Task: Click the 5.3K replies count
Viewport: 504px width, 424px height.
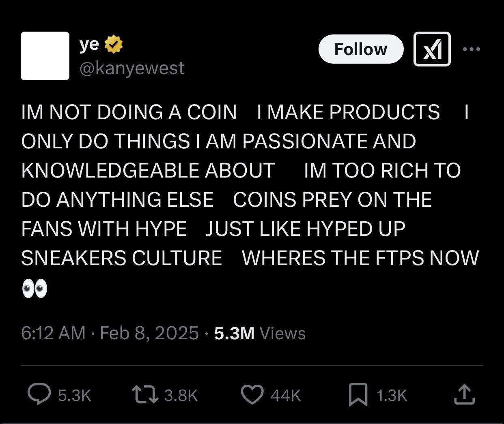Action: [x=74, y=395]
